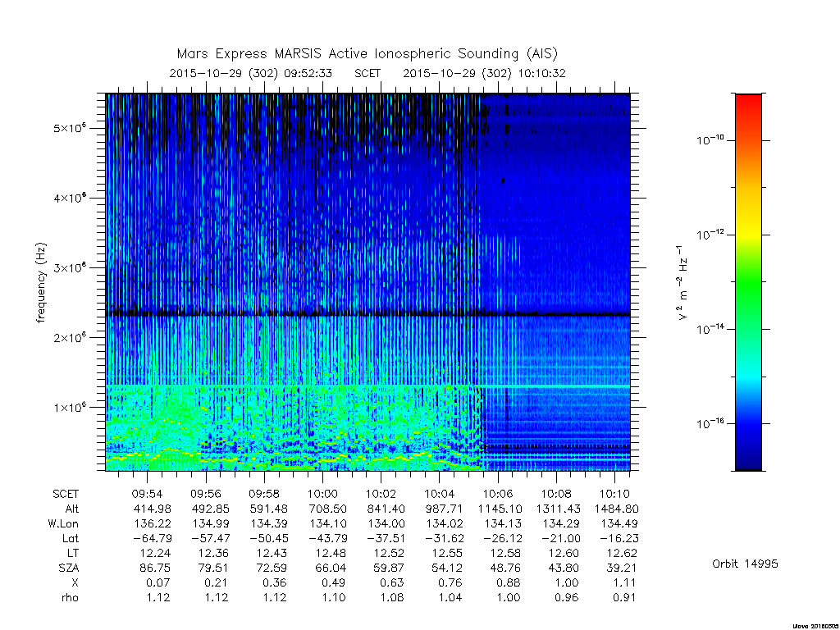Viewport: 840px width, 630px height.
Task: Click the 10⁻¹⁶ color bar label
Action: coord(710,424)
